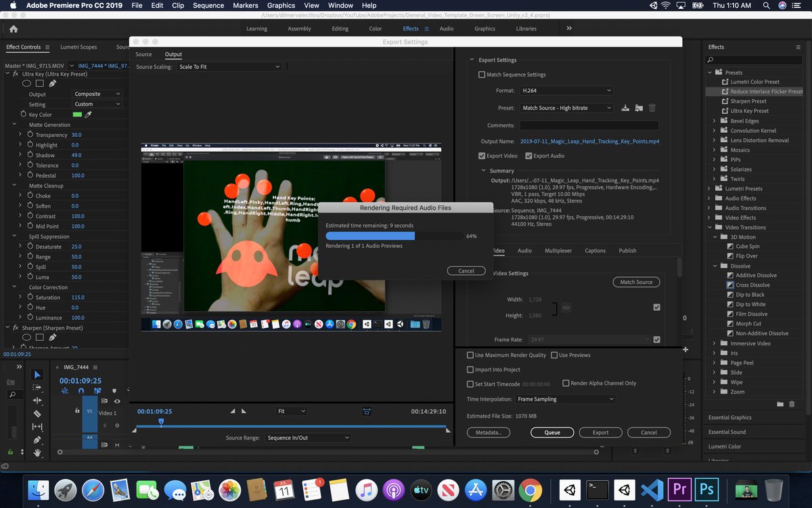Screen dimensions: 812x508
Task: Open the Format H.264 dropdown
Action: pyautogui.click(x=566, y=90)
